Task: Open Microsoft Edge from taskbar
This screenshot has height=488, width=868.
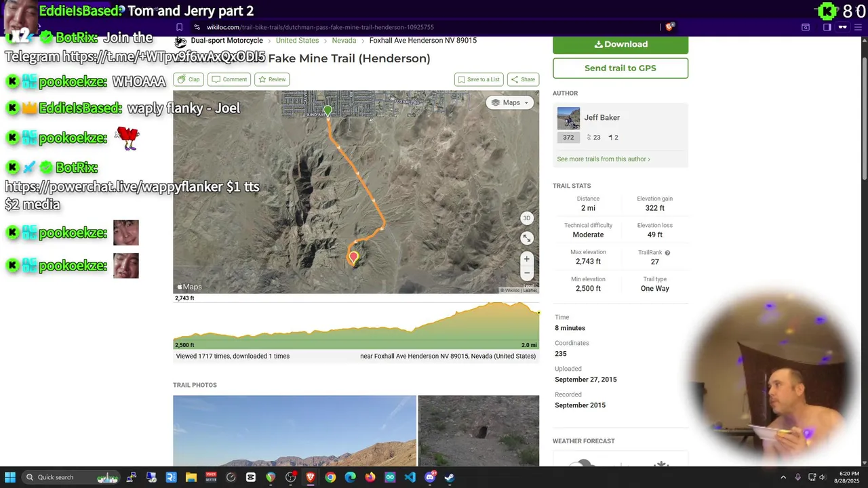Action: [350, 477]
